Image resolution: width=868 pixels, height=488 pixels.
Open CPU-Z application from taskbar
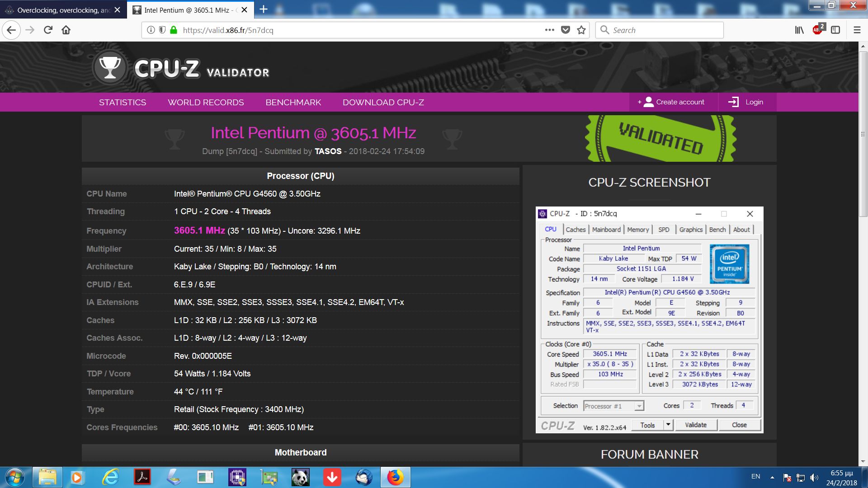(x=237, y=478)
